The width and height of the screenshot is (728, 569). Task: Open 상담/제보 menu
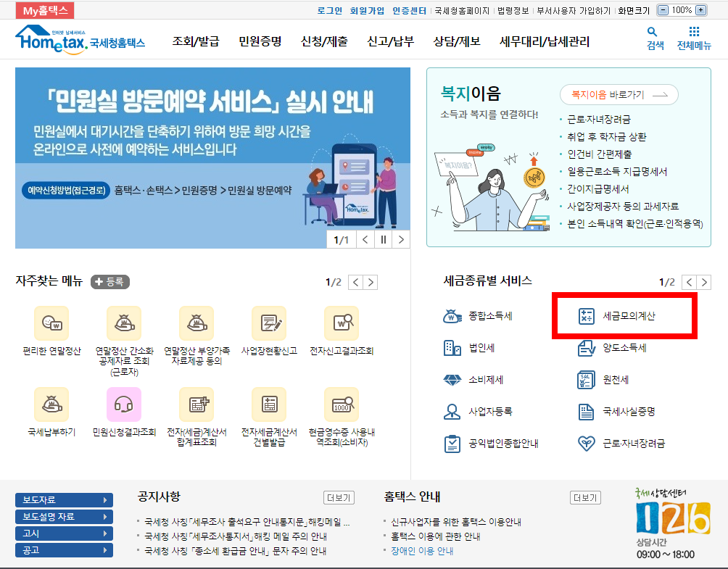tap(456, 42)
